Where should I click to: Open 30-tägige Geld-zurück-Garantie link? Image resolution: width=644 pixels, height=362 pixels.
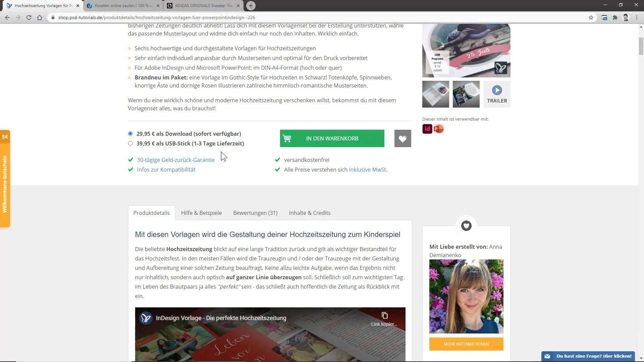[x=176, y=160]
